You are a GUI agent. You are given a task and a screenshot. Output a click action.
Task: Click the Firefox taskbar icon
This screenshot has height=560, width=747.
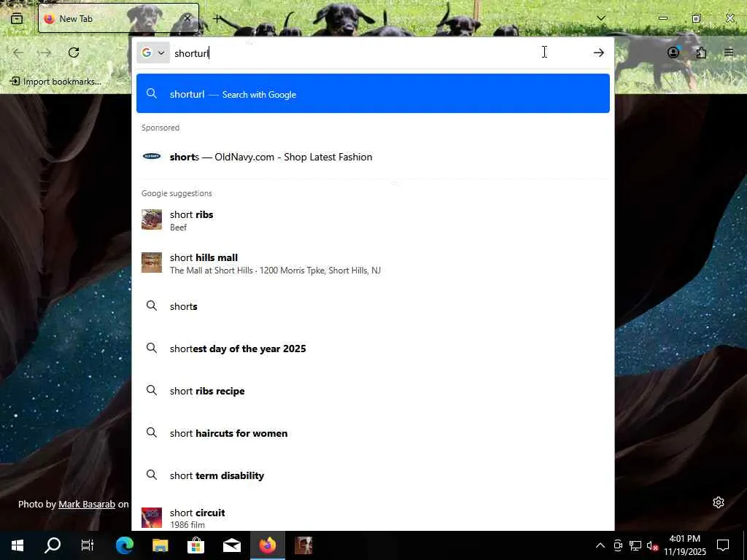coord(268,545)
